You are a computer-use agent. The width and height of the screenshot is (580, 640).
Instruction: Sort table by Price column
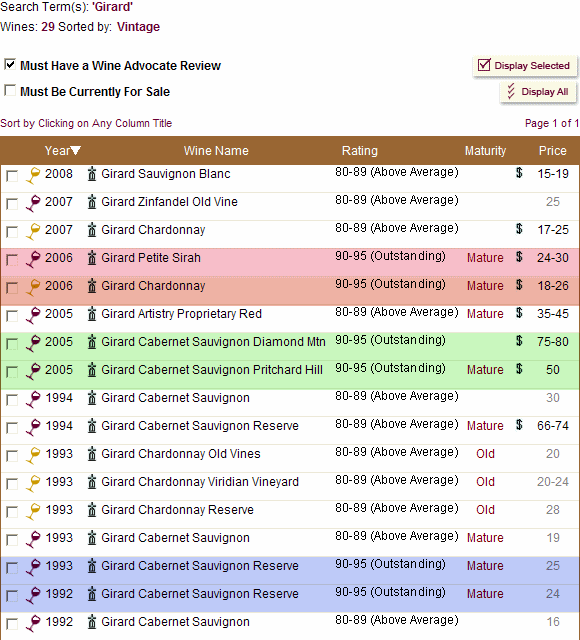pos(553,151)
